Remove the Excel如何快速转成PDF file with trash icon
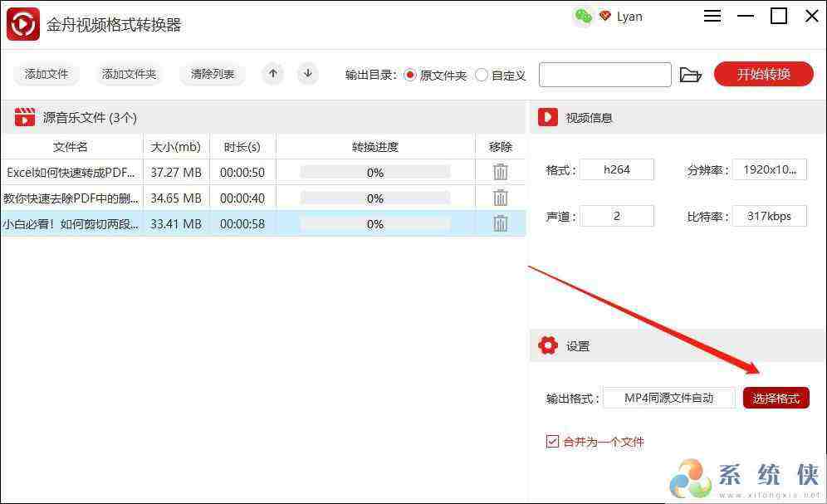The height and width of the screenshot is (504, 827). click(501, 172)
